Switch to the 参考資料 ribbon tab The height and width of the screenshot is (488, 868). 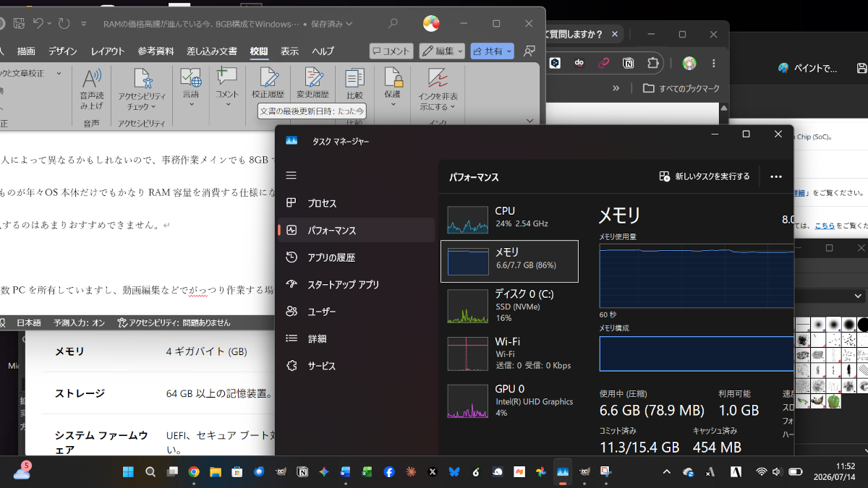pos(156,51)
